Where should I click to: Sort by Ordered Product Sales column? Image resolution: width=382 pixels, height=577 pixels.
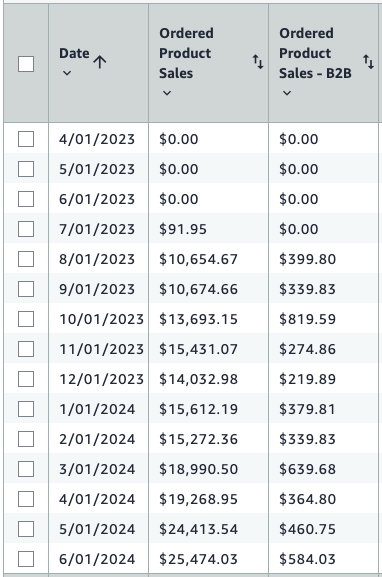258,62
